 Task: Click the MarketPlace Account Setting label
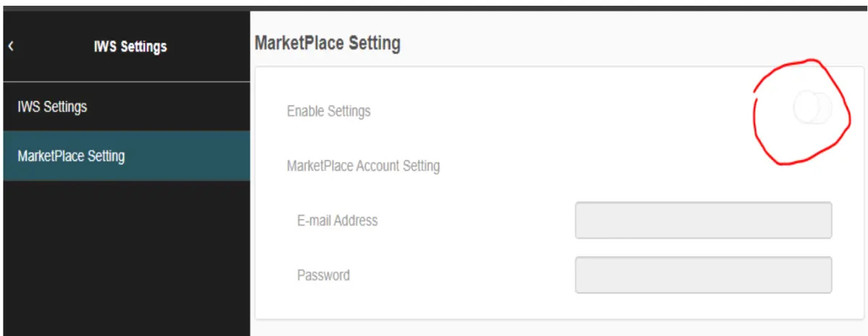click(363, 166)
